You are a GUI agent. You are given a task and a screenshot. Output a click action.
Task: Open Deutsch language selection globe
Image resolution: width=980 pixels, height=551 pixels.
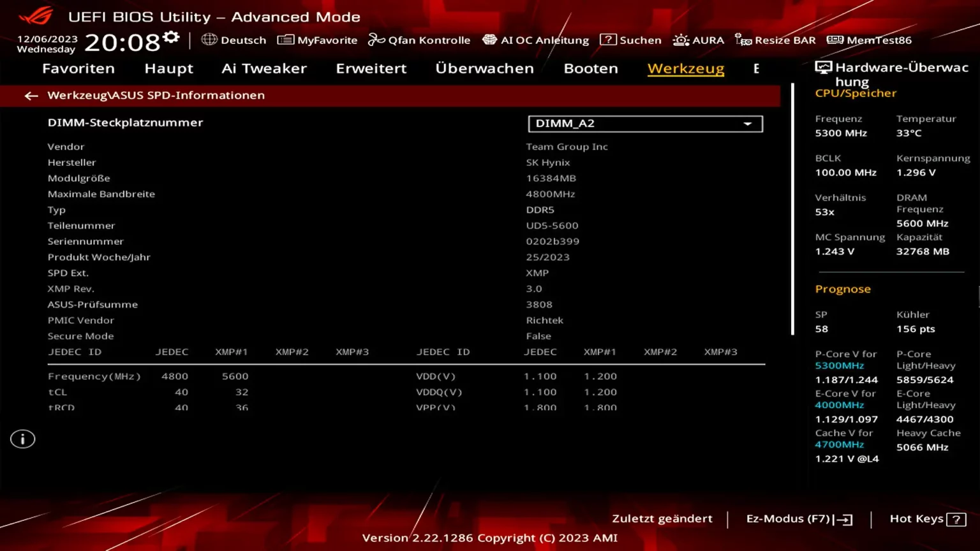(x=209, y=40)
